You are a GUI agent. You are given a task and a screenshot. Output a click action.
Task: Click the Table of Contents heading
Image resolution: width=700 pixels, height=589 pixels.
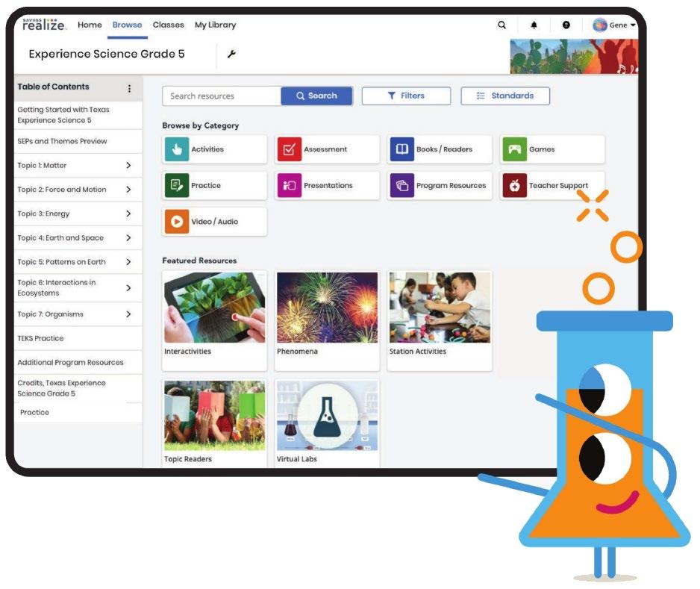click(x=53, y=87)
